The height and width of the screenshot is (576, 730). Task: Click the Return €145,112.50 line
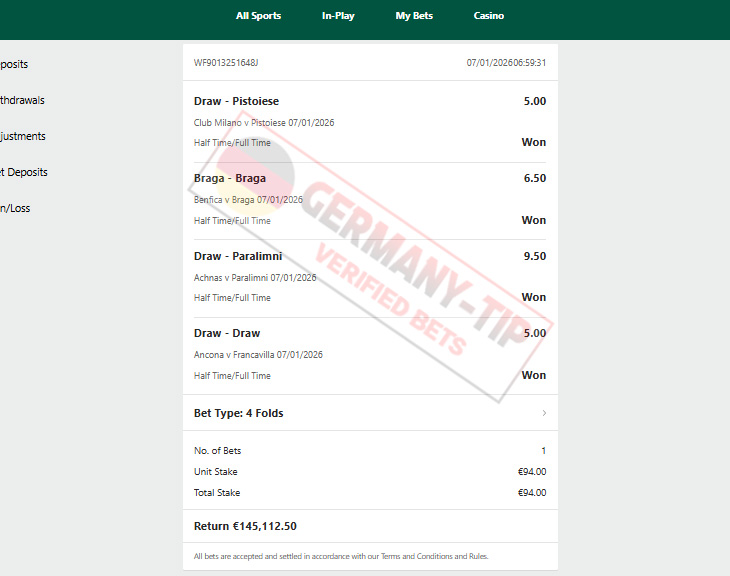coord(245,526)
